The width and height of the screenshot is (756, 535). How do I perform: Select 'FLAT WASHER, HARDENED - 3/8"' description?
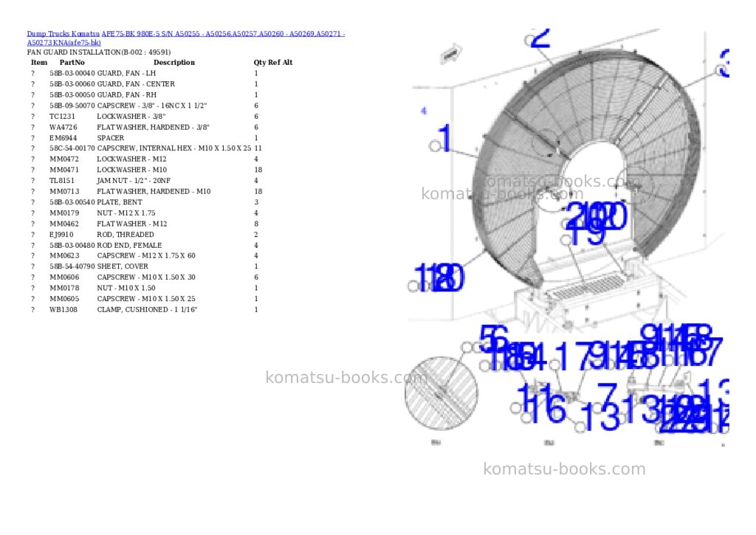click(154, 127)
